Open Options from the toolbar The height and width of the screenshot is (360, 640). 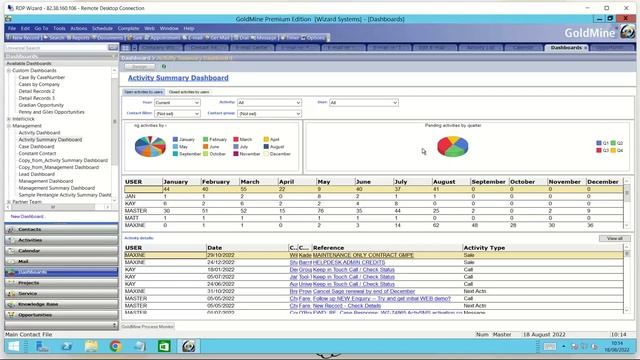click(313, 38)
